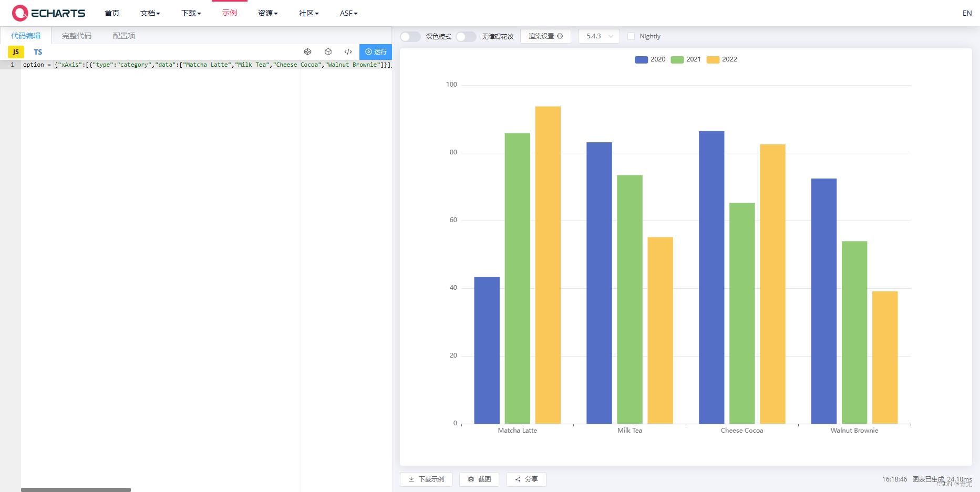Switch language to EN
The width and height of the screenshot is (980, 492).
[967, 13]
